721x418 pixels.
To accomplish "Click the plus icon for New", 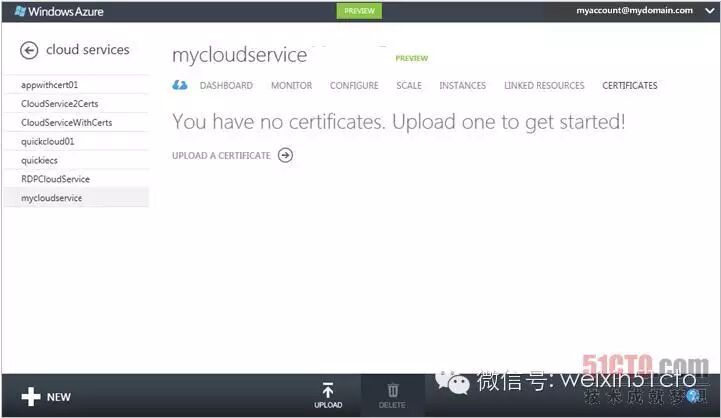I will click(31, 396).
